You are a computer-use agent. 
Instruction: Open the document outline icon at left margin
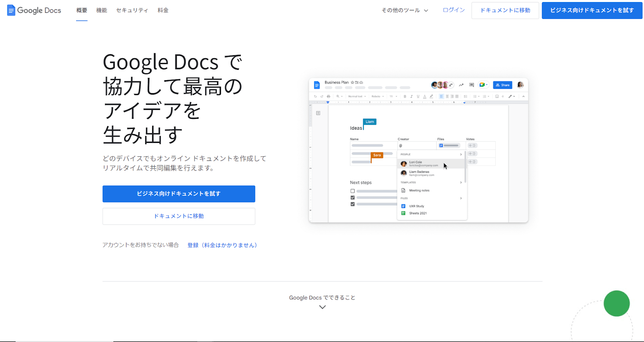318,113
